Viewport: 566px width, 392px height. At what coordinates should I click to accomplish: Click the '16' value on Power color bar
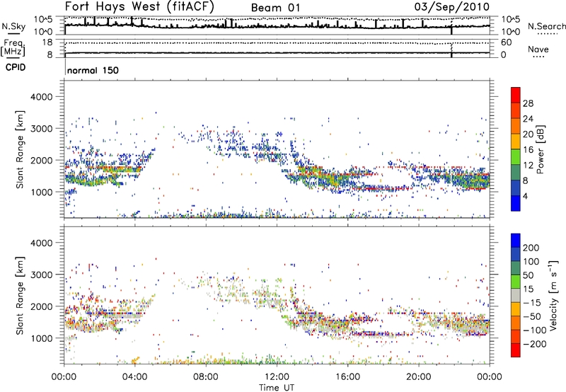tap(528, 150)
